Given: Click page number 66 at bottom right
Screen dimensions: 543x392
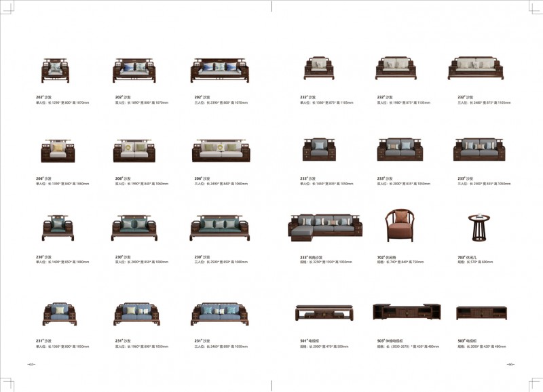Looking at the screenshot, I should (510, 364).
